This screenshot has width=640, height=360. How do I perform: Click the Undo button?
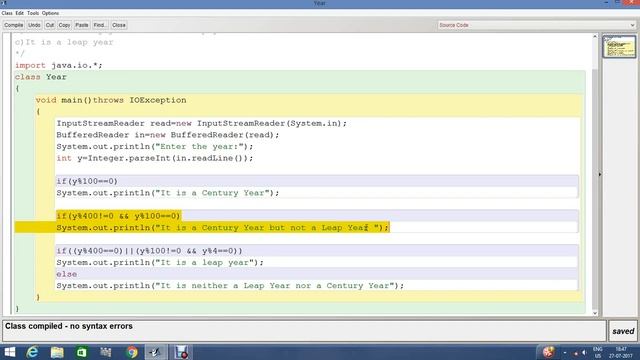[x=34, y=25]
